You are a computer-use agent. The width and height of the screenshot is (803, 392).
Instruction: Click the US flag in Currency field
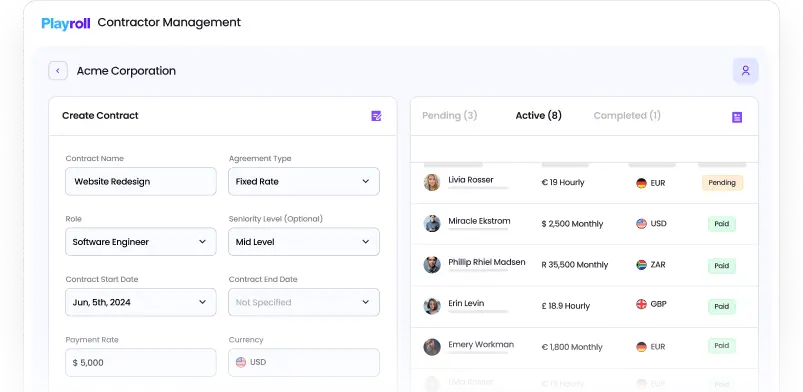click(241, 362)
